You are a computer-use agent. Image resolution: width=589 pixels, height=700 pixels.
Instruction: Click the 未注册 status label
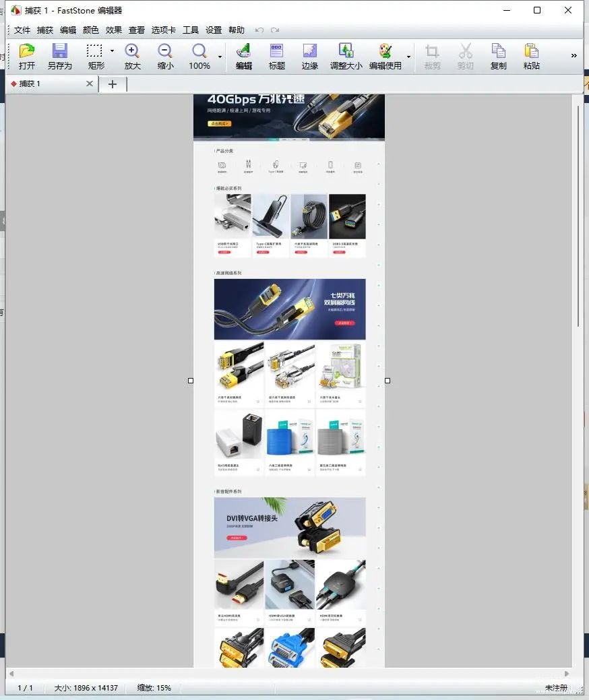tap(556, 688)
